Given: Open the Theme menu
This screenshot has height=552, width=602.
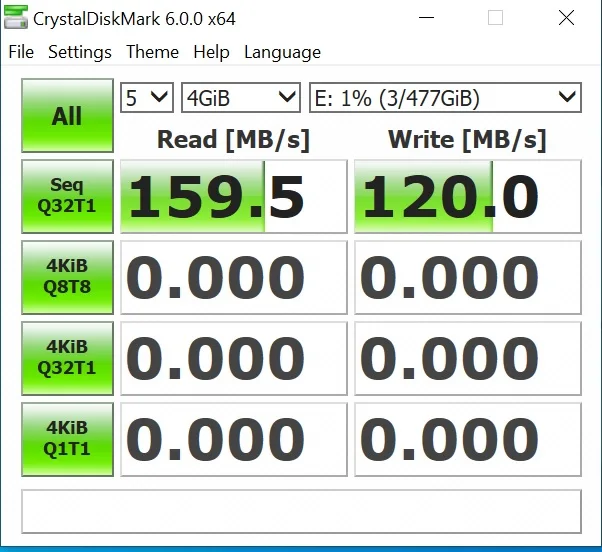Looking at the screenshot, I should tap(152, 52).
